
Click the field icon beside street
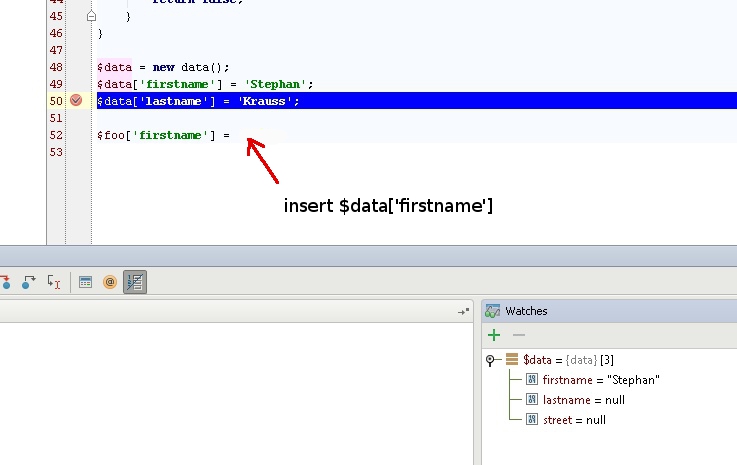pyautogui.click(x=532, y=419)
